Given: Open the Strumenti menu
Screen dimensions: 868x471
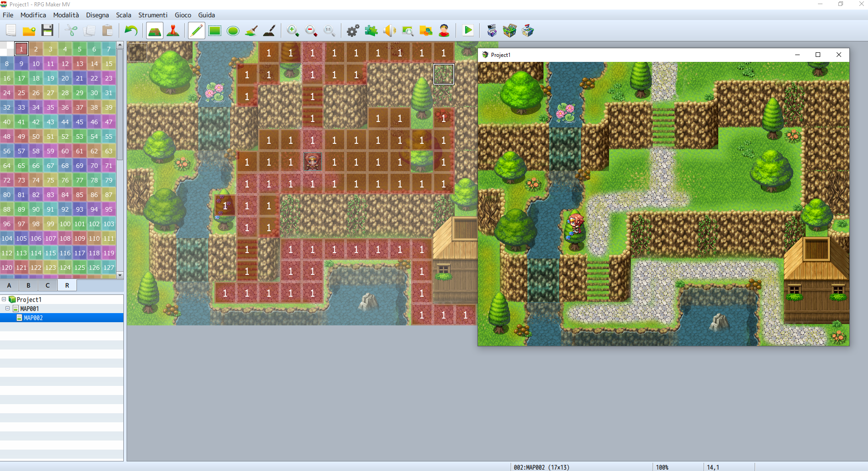Looking at the screenshot, I should tap(153, 15).
